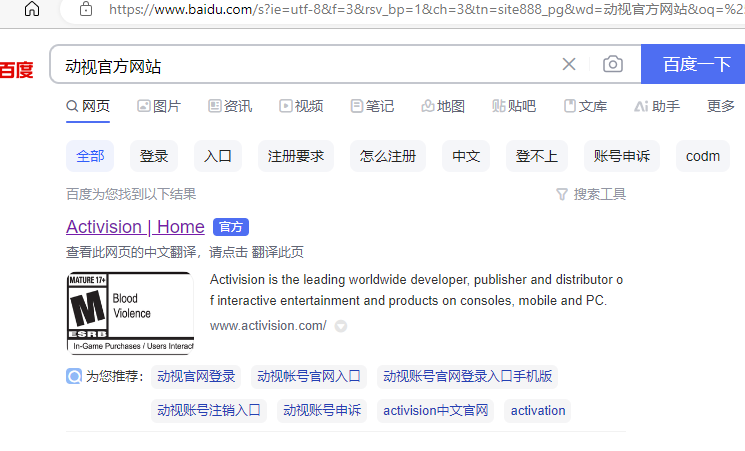
Task: Select the 全部 filter chip
Action: pos(90,156)
